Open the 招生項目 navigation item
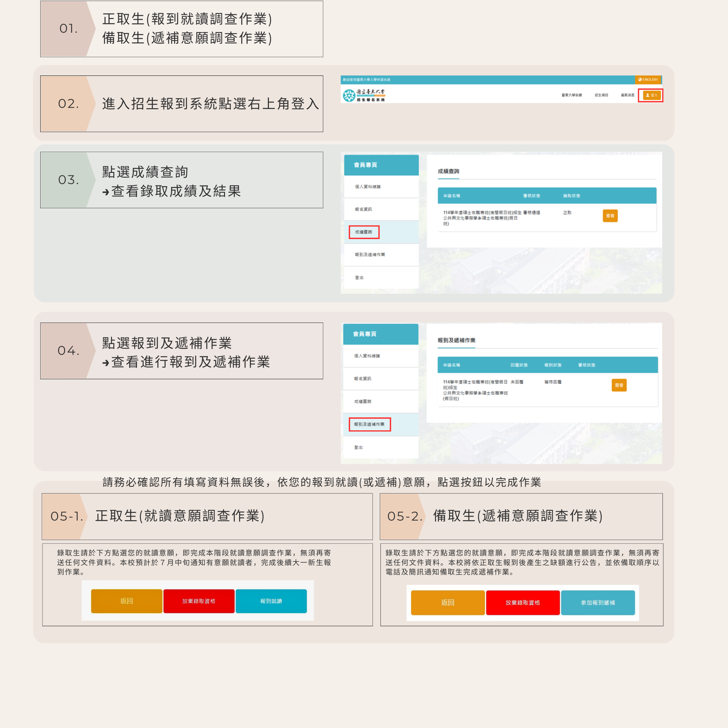 pyautogui.click(x=602, y=95)
